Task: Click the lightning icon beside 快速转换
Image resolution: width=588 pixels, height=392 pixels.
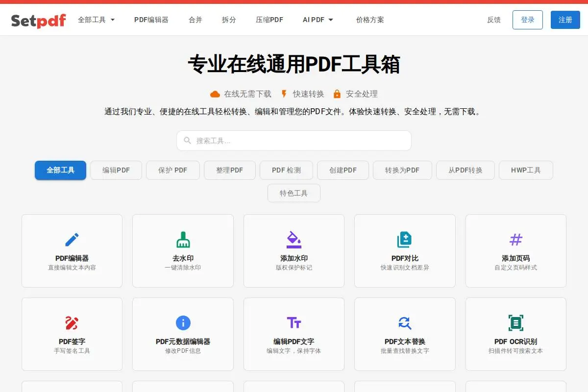Action: (284, 94)
